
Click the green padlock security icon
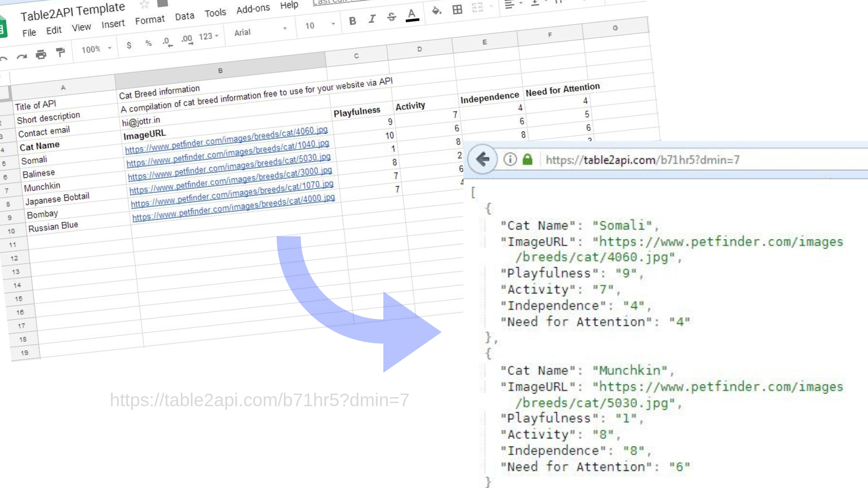(528, 160)
